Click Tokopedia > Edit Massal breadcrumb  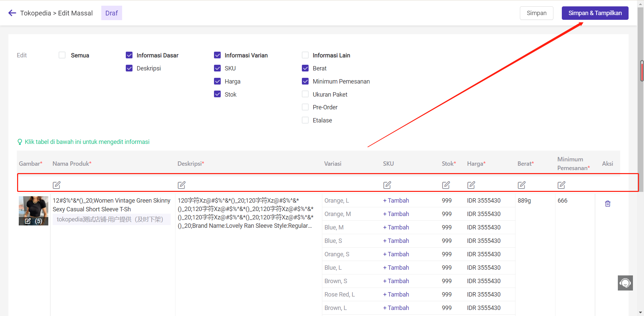pyautogui.click(x=56, y=13)
